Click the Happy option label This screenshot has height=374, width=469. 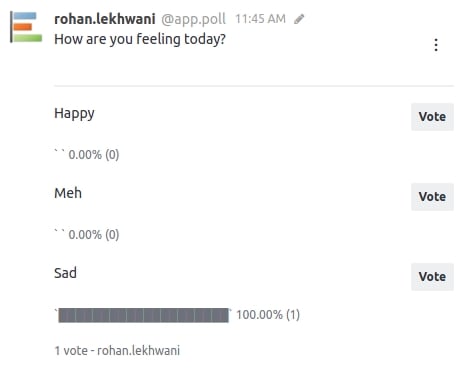pyautogui.click(x=74, y=114)
